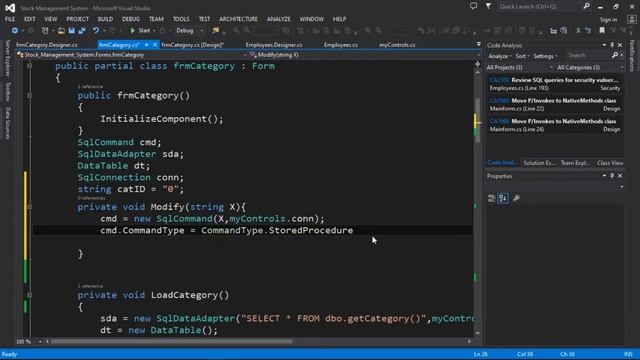This screenshot has height=360, width=640.
Task: Click the feedback speech-bubble icon
Action: click(473, 6)
